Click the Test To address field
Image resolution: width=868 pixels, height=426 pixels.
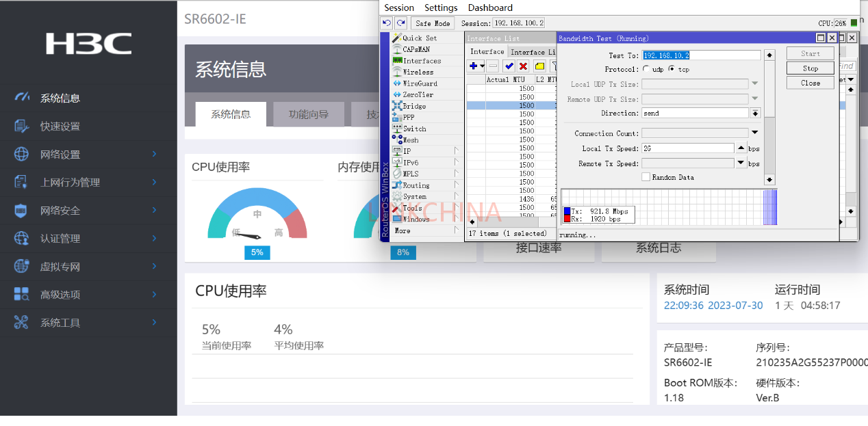701,55
